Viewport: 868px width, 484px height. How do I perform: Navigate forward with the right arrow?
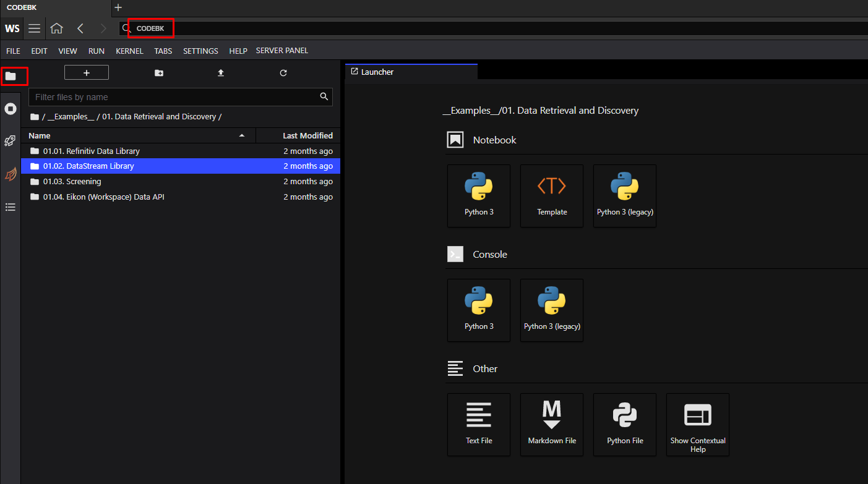point(103,28)
